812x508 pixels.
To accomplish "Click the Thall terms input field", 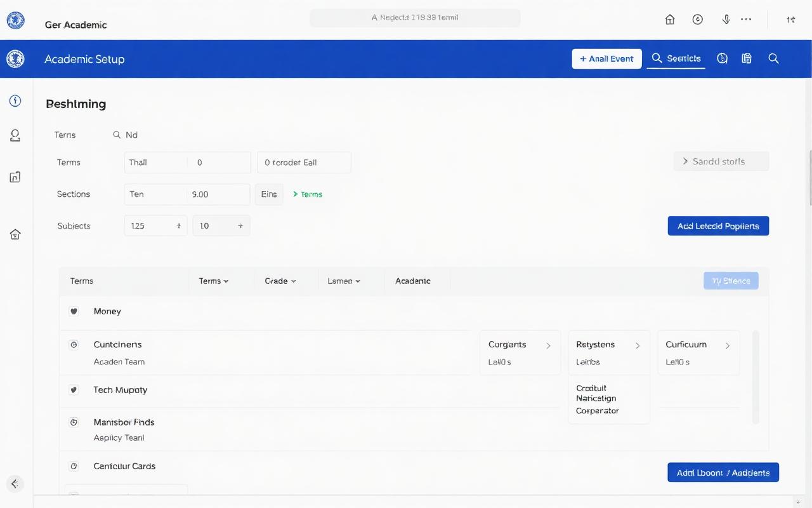I will 187,162.
